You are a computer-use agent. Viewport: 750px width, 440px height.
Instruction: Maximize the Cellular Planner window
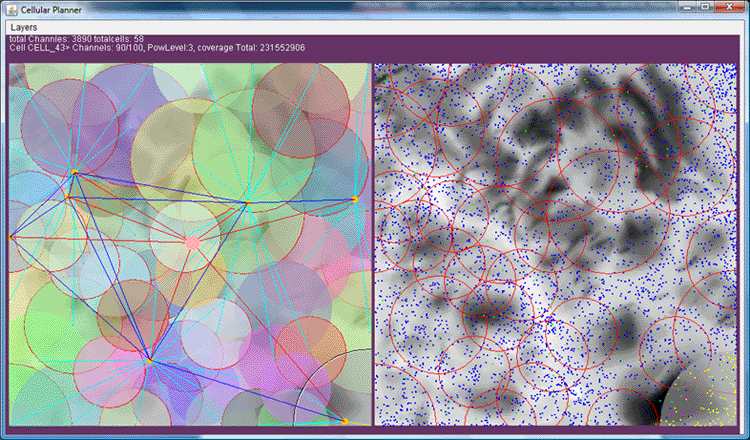pyautogui.click(x=705, y=7)
